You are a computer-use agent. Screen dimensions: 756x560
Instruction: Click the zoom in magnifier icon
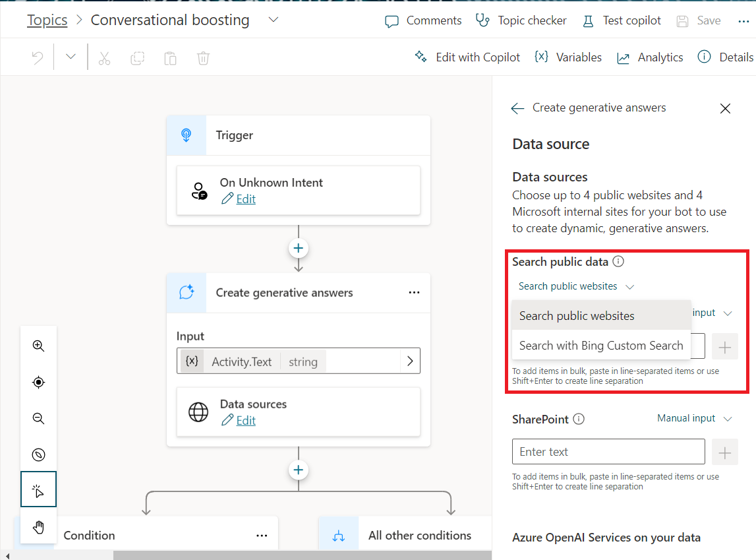coord(38,346)
